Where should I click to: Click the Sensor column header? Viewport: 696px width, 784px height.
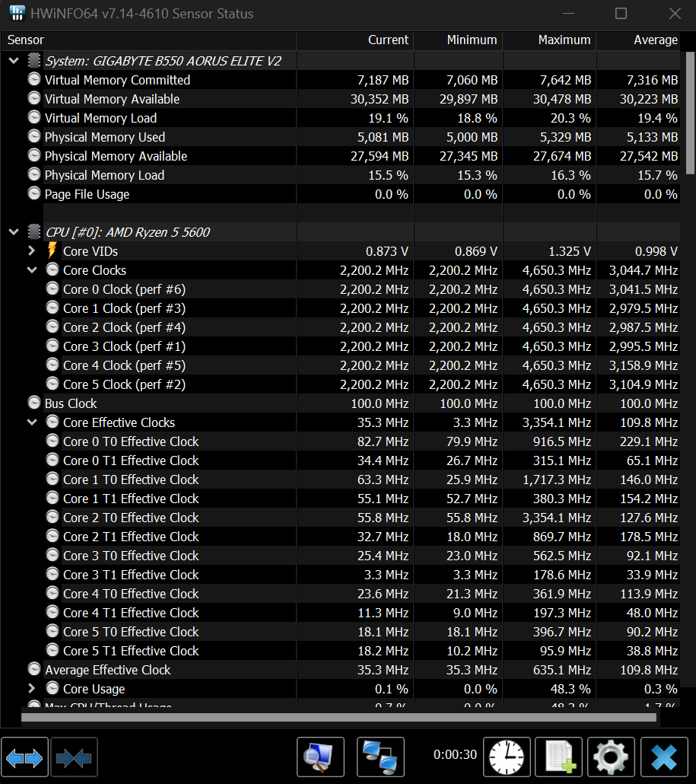[148, 40]
